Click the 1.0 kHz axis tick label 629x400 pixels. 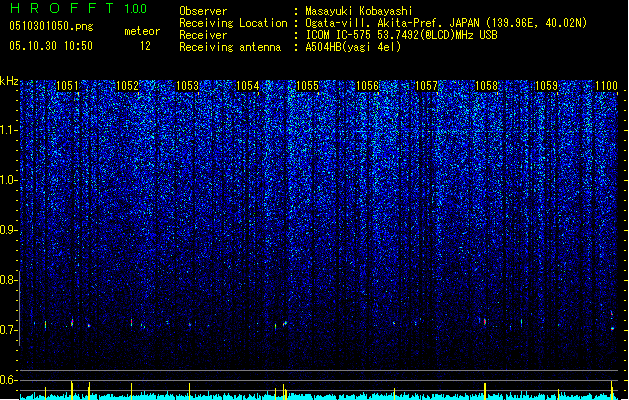[8, 180]
